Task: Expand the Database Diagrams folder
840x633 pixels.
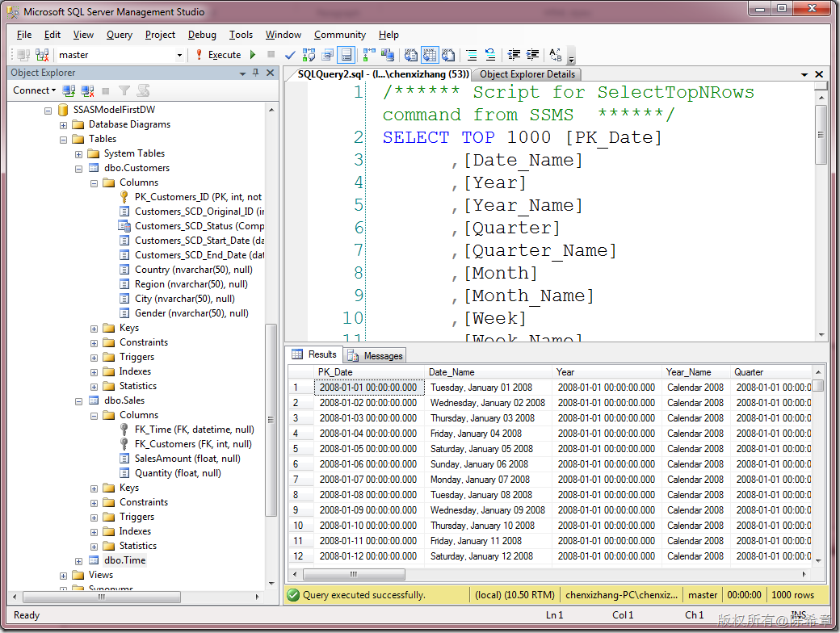Action: coord(63,125)
